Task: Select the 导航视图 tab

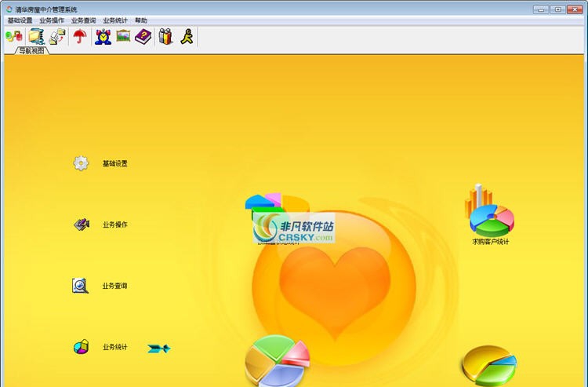Action: 32,51
